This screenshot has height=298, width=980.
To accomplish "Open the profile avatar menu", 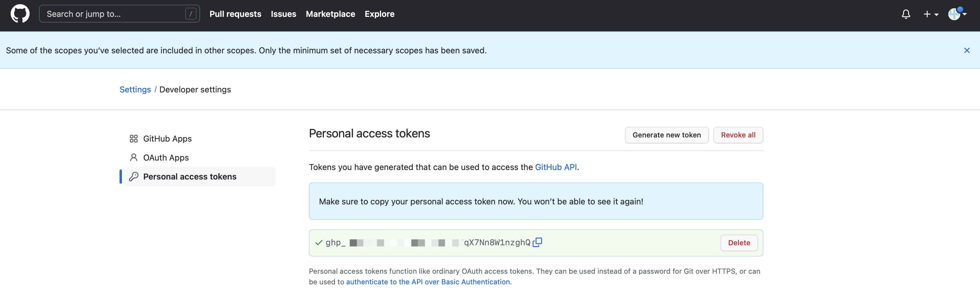I will 956,14.
